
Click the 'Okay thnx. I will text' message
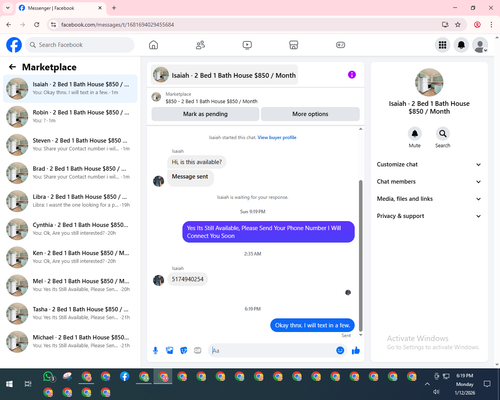312,325
